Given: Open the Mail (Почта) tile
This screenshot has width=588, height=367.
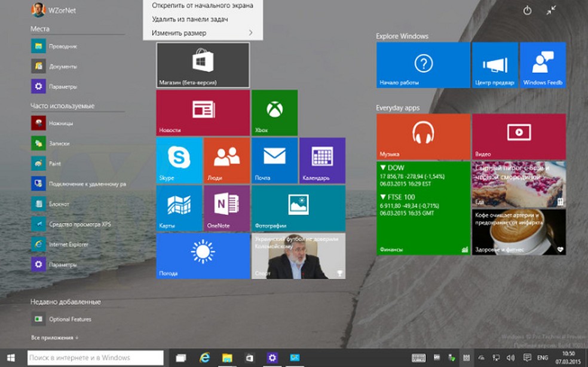Looking at the screenshot, I should [x=274, y=160].
